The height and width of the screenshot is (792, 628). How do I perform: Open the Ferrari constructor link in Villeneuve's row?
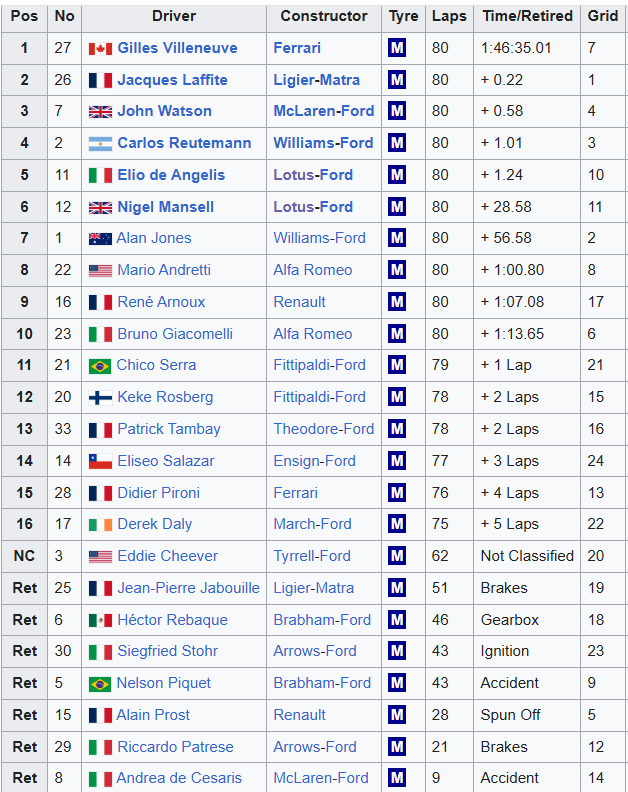point(297,48)
